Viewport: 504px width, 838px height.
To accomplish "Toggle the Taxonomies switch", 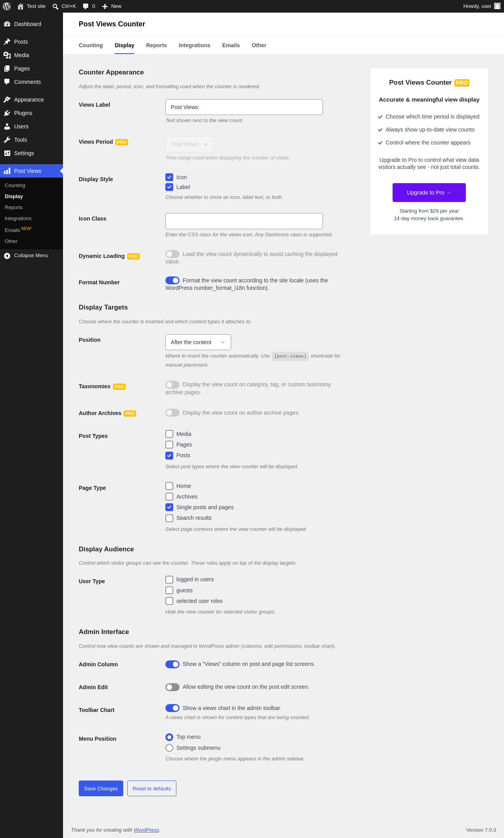I will (172, 385).
